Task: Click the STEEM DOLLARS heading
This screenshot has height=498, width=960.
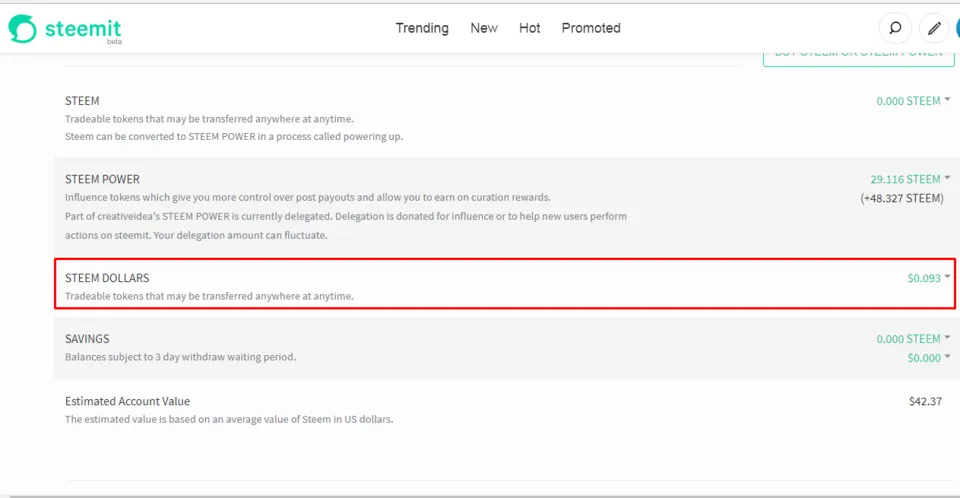Action: (107, 278)
